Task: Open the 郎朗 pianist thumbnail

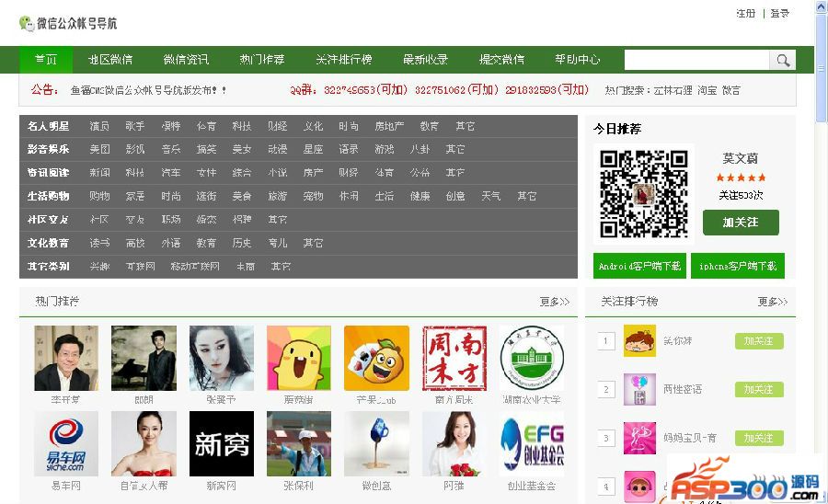Action: tap(144, 358)
